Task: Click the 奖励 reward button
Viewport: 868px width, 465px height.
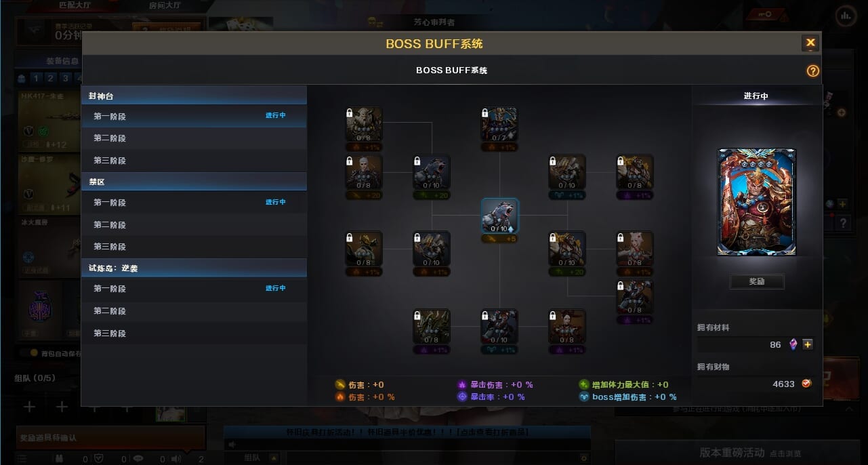Action: (757, 281)
